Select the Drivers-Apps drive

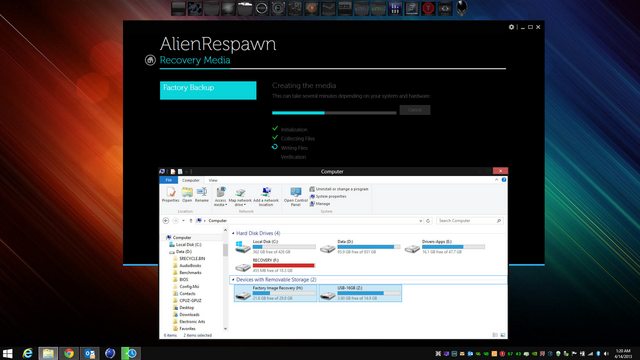pyautogui.click(x=444, y=247)
